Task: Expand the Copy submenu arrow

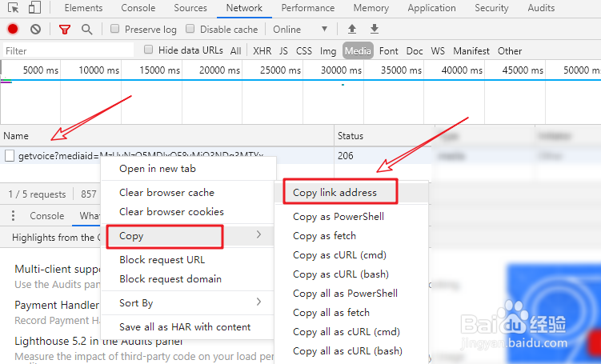Action: pos(258,234)
